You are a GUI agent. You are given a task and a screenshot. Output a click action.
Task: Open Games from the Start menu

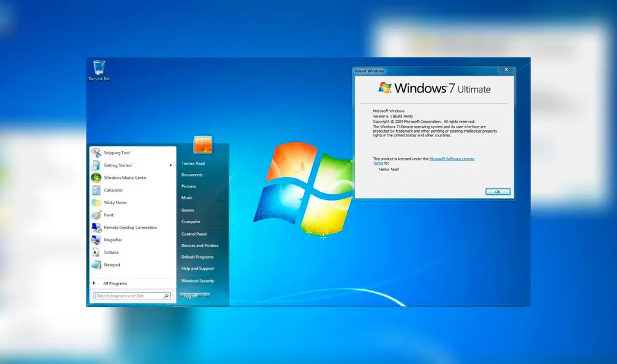[x=188, y=210]
